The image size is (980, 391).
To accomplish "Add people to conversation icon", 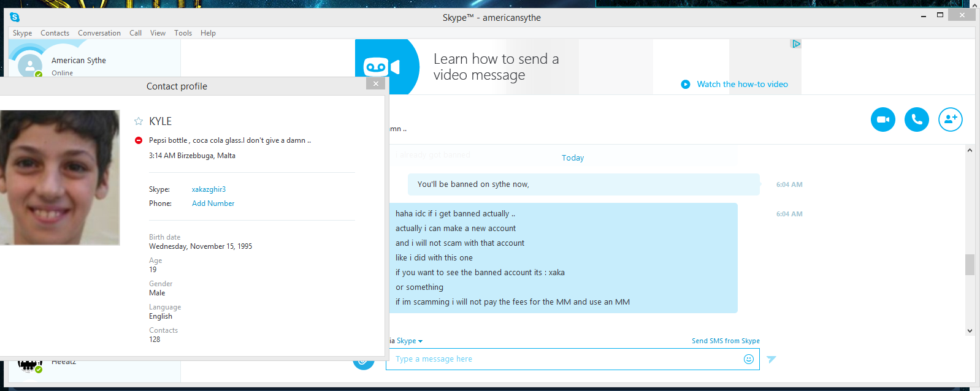I will point(951,120).
